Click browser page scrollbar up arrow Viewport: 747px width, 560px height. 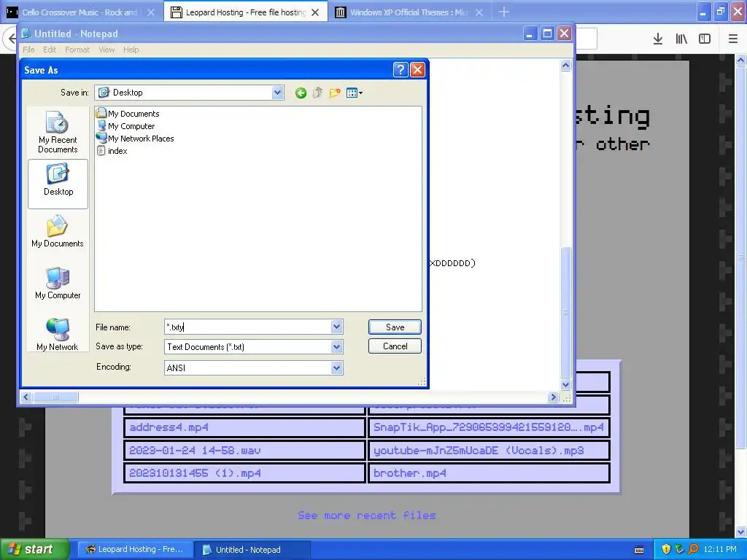[x=741, y=60]
